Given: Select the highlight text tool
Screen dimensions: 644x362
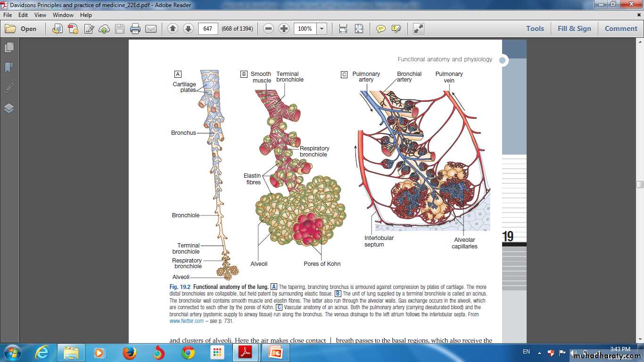Looking at the screenshot, I should pos(396,29).
